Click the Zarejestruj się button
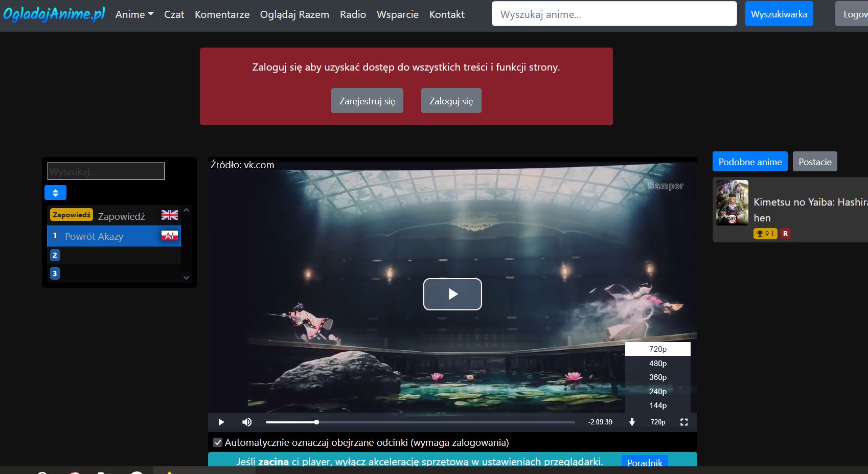868x474 pixels. coord(367,101)
